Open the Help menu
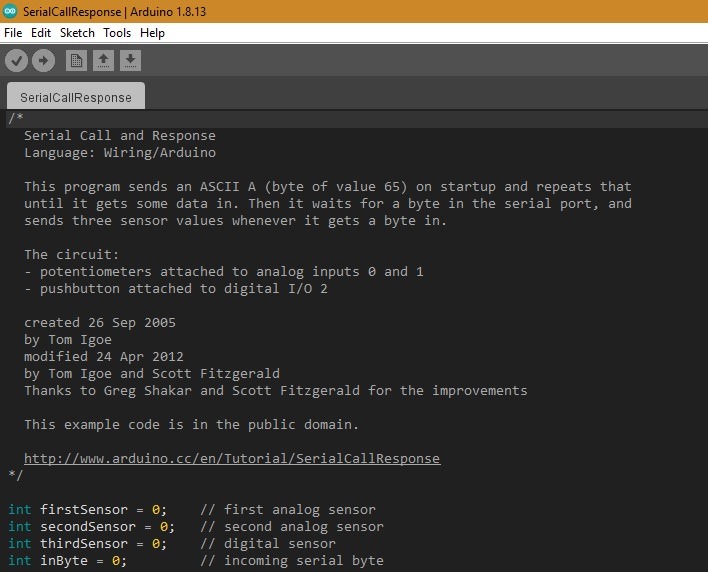 [x=152, y=33]
